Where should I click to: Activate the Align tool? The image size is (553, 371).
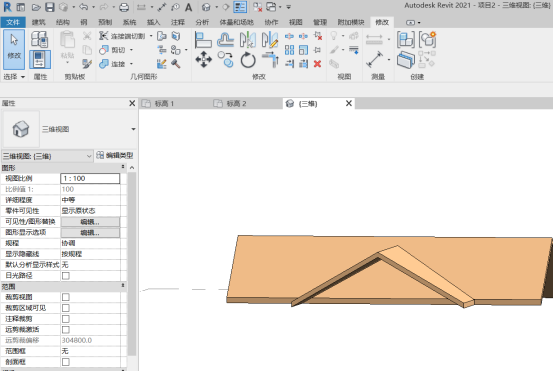click(x=203, y=39)
